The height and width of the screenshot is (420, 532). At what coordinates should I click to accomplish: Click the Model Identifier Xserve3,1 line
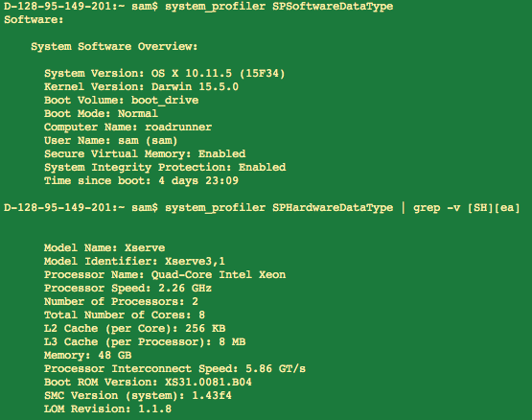click(x=134, y=261)
